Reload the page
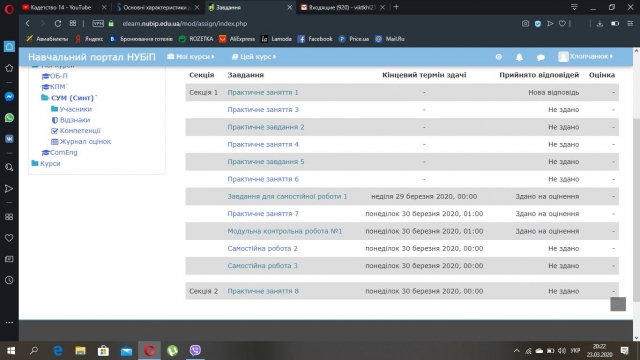The width and height of the screenshot is (640, 360). coord(58,24)
